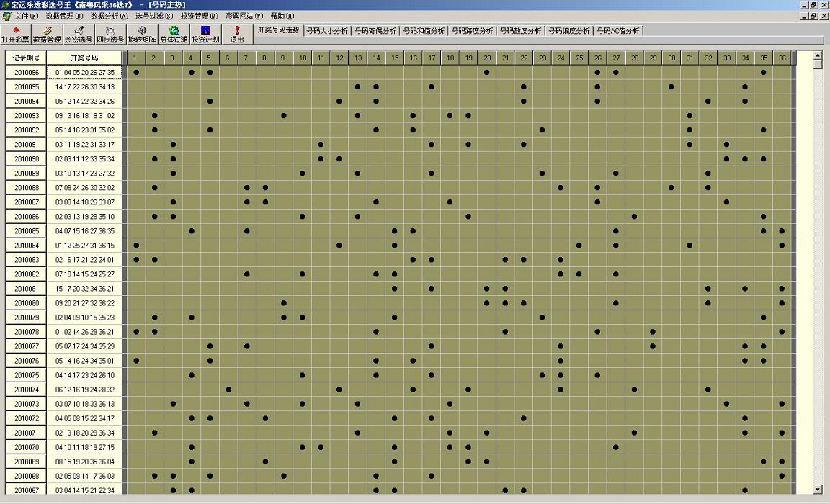Switch to the 号码奇偶分析 tab
Image resolution: width=830 pixels, height=504 pixels.
pyautogui.click(x=375, y=31)
